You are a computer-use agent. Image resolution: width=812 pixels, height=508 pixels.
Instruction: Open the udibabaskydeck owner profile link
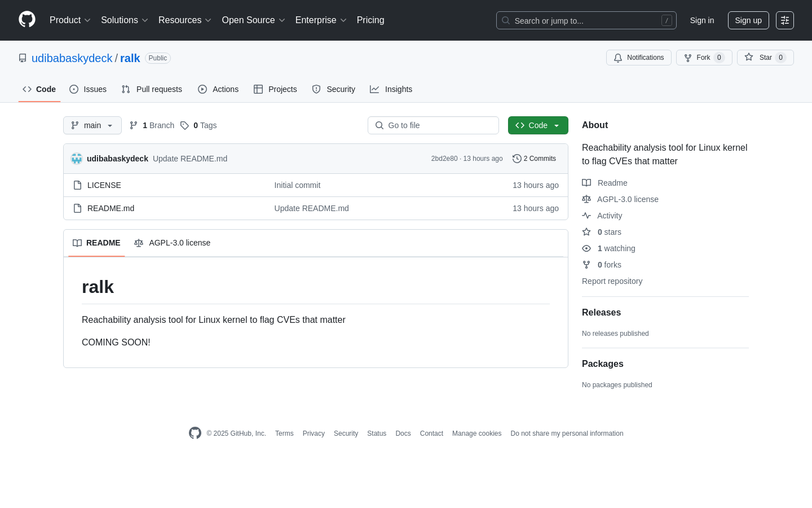72,58
